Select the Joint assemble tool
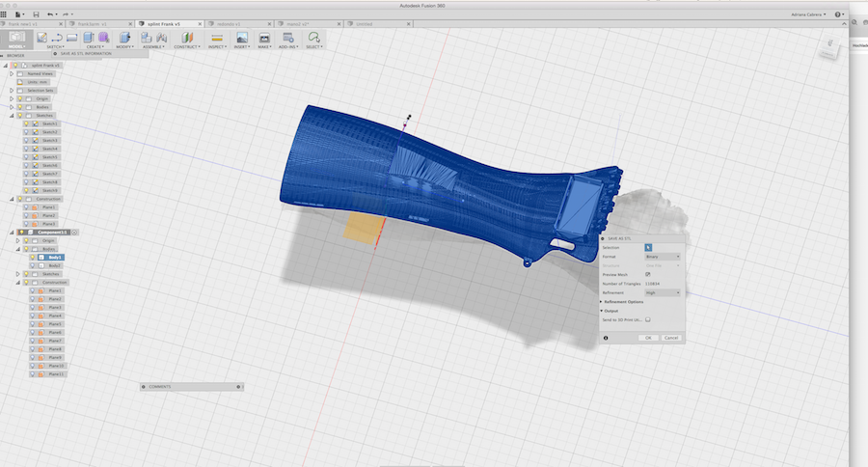The height and width of the screenshot is (467, 868). [x=162, y=37]
